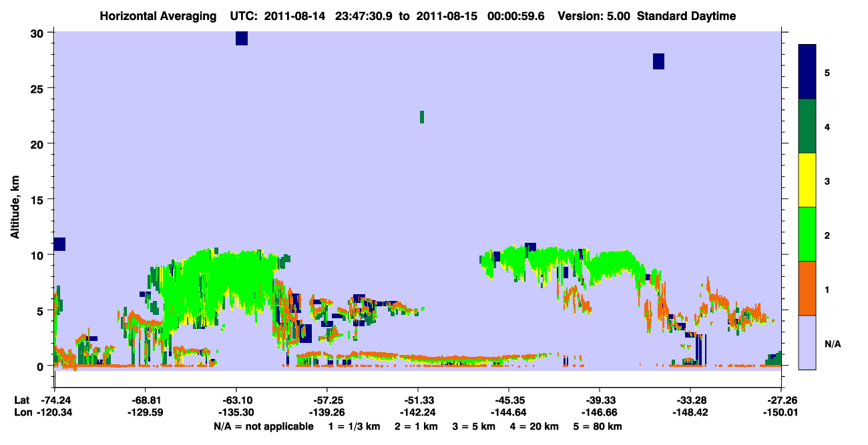Click longitude value -120.34

tap(55, 412)
